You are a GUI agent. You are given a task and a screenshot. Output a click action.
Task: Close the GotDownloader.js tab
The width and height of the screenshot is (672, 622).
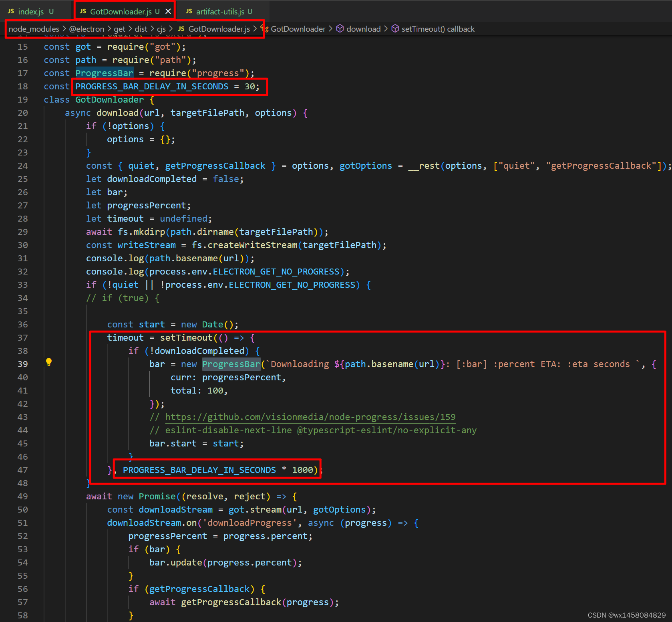(169, 11)
